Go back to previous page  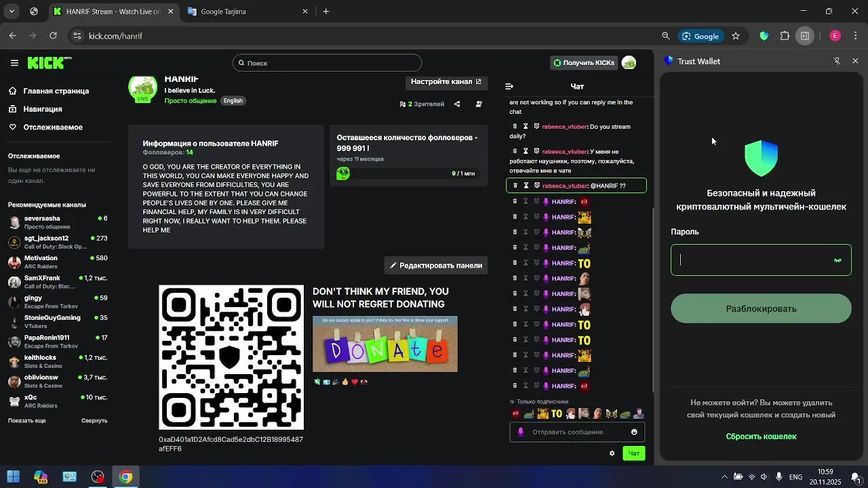(x=12, y=36)
